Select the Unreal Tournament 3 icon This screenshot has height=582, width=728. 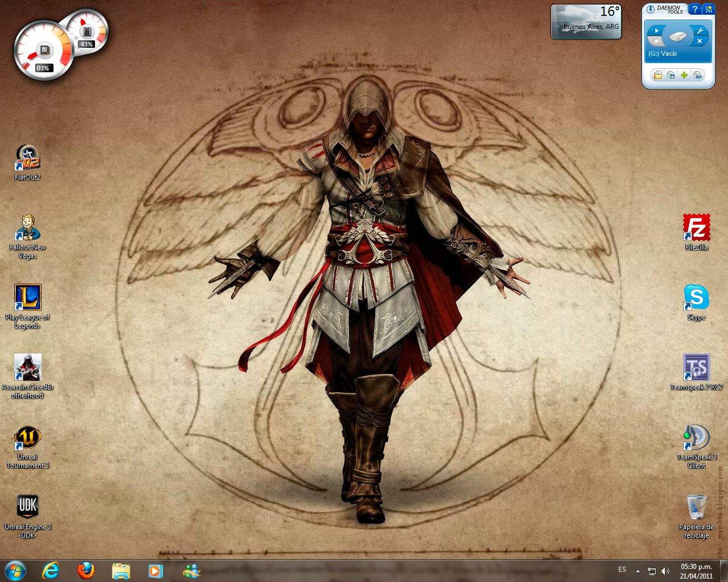pyautogui.click(x=27, y=446)
